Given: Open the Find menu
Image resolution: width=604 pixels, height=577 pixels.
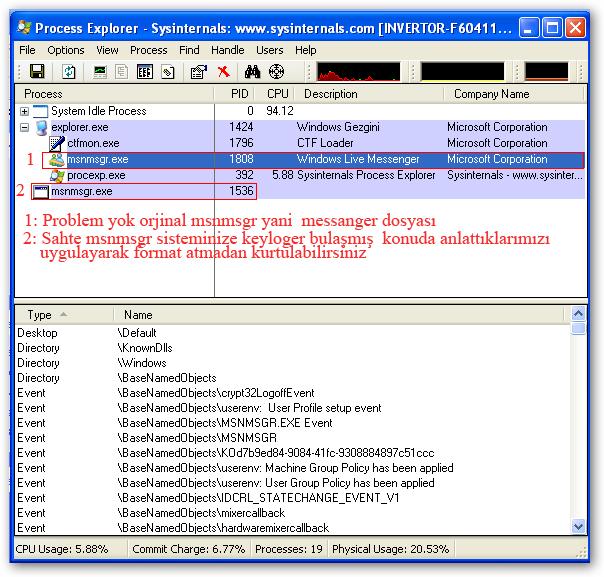Looking at the screenshot, I should pos(189,50).
